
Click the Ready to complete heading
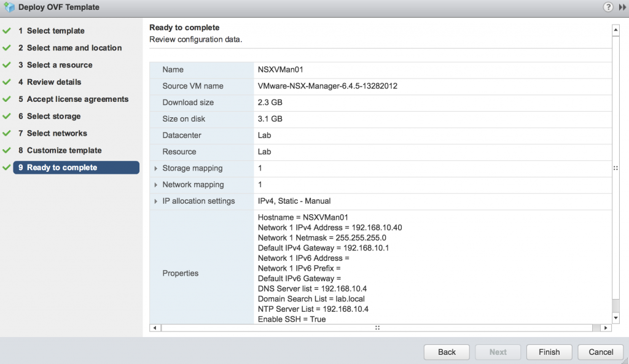pos(184,28)
